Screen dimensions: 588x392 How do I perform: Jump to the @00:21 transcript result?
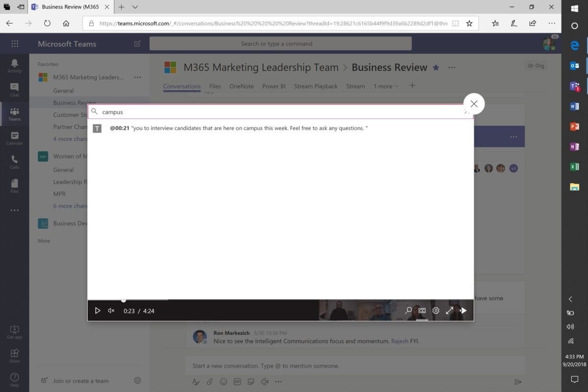coord(239,128)
